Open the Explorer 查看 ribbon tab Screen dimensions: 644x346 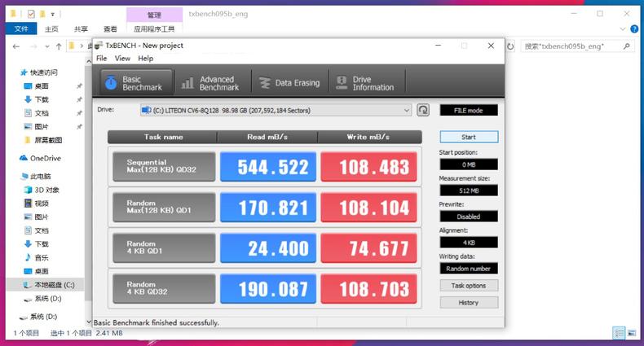[110, 28]
